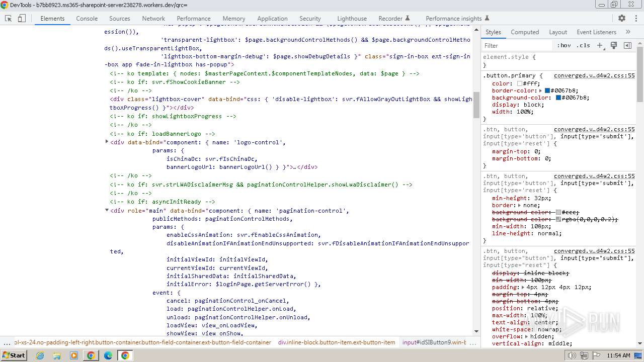644x362 pixels.
Task: Toggle :hov element state panel
Action: coord(564,45)
